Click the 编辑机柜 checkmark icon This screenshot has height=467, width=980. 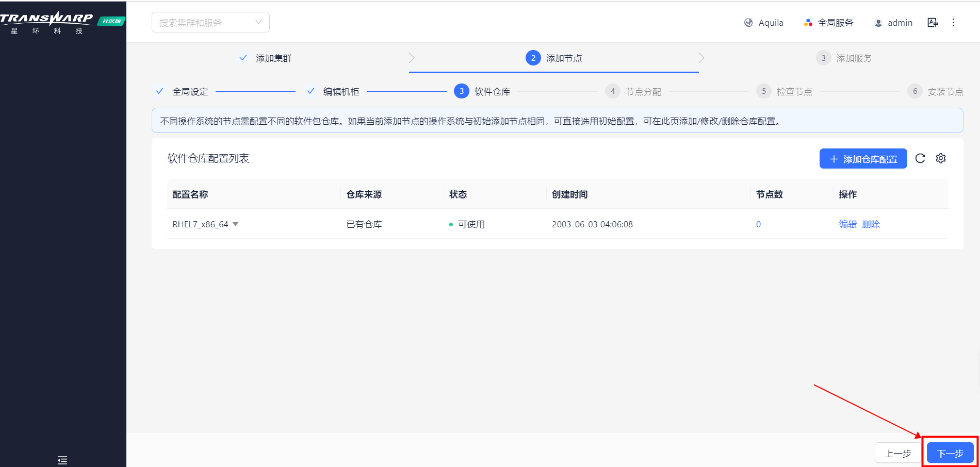pyautogui.click(x=311, y=91)
